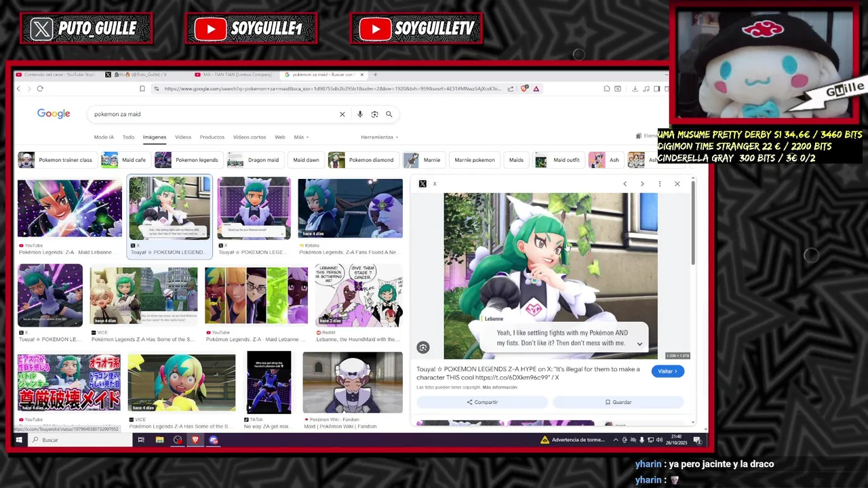Select the 'Todo' search tab
The height and width of the screenshot is (488, 868).
tap(128, 137)
